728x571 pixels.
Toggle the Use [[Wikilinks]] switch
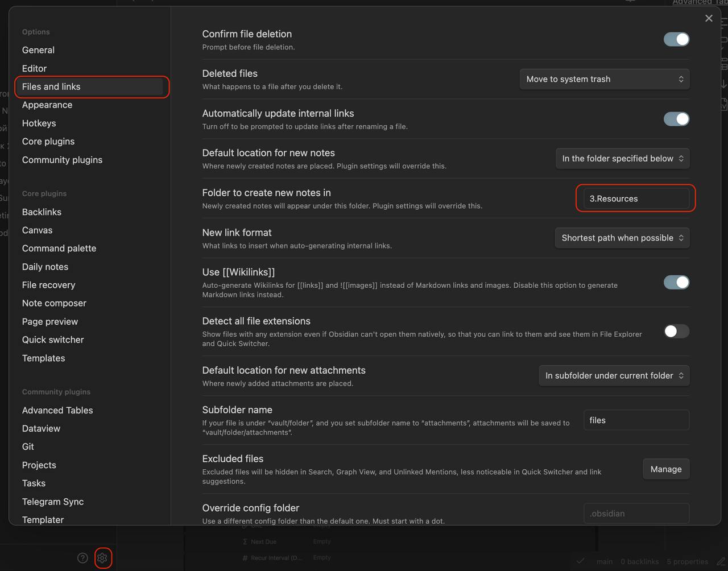[x=676, y=282]
